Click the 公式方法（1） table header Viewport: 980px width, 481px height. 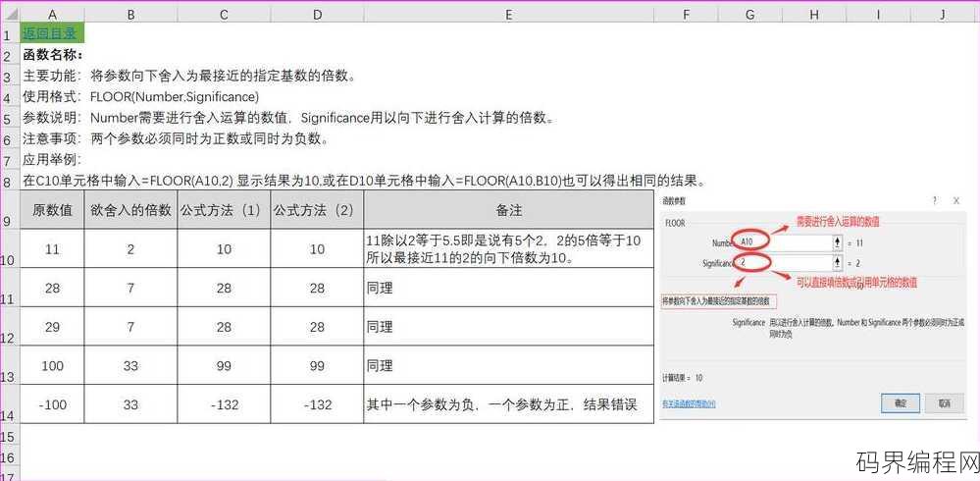pos(224,210)
